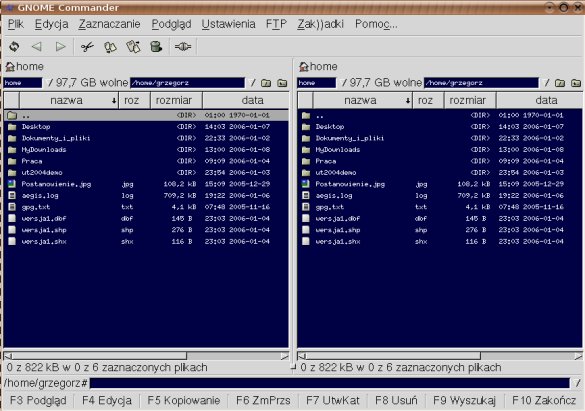Open Ustawienia menu
Viewport: 585px width, 411px height.
228,24
